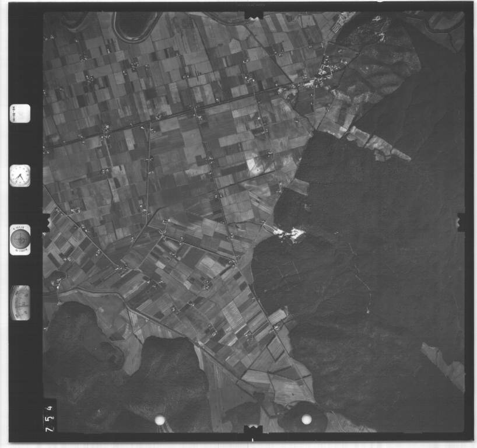Image resolution: width=477 pixels, height=448 pixels.
Task: Click the bright white quarry clearing at forest edge
Action: (290, 234)
